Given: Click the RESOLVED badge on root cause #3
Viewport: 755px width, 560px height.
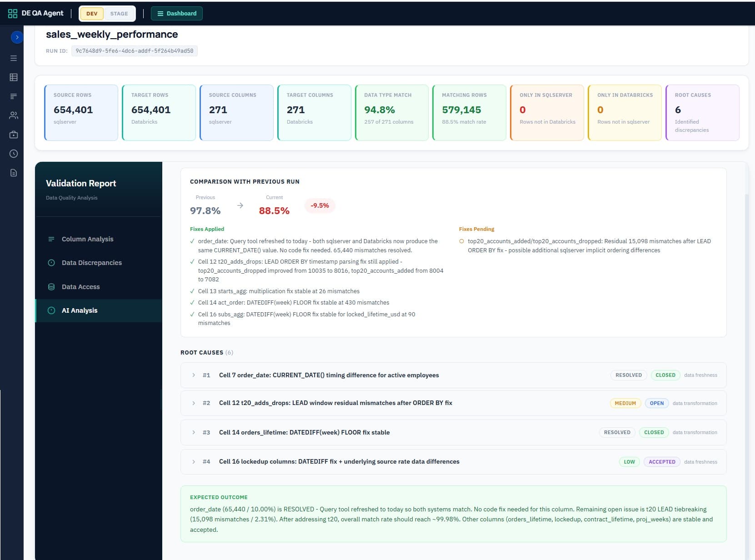Looking at the screenshot, I should click(617, 432).
